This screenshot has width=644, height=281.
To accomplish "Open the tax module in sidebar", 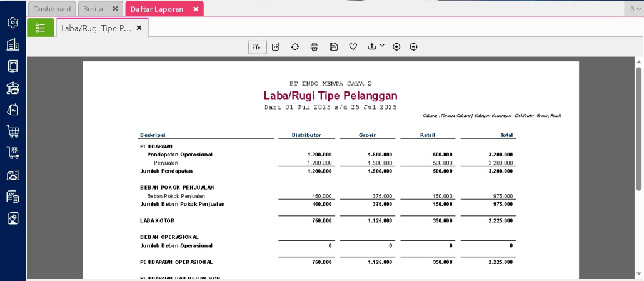I will 13,197.
